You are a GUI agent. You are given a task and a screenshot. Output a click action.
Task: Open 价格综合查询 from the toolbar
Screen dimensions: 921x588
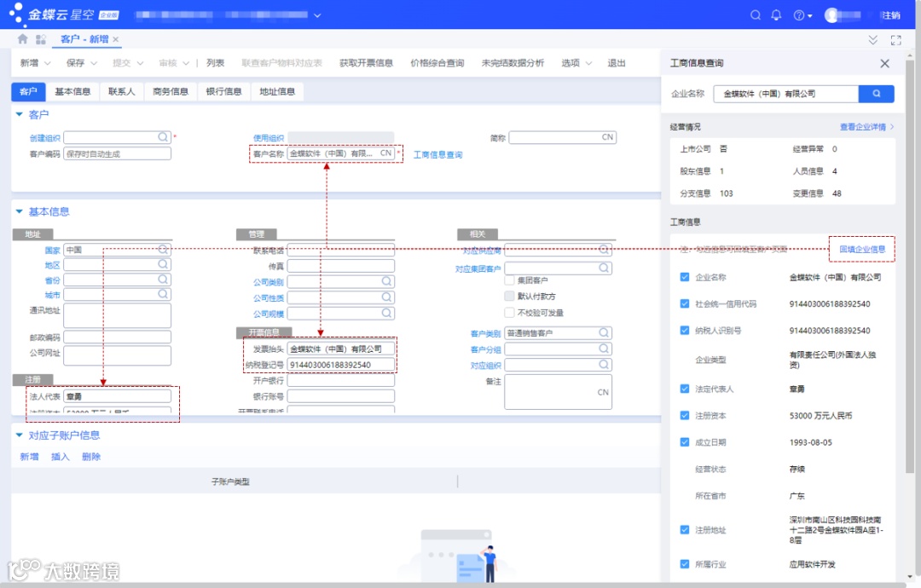click(x=437, y=63)
